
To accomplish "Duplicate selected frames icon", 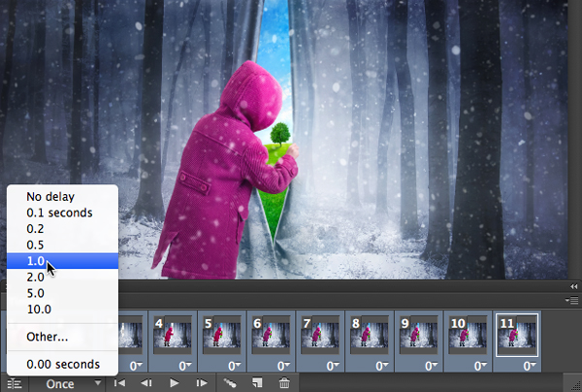I will coord(257,382).
